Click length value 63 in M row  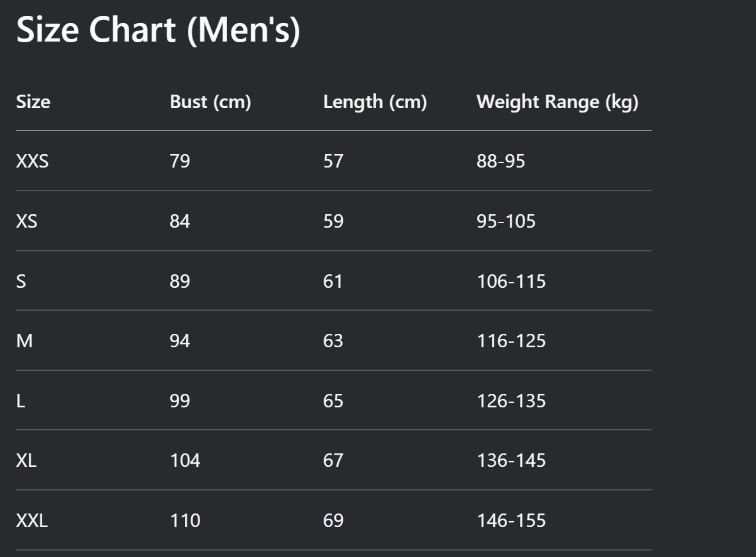coord(333,341)
